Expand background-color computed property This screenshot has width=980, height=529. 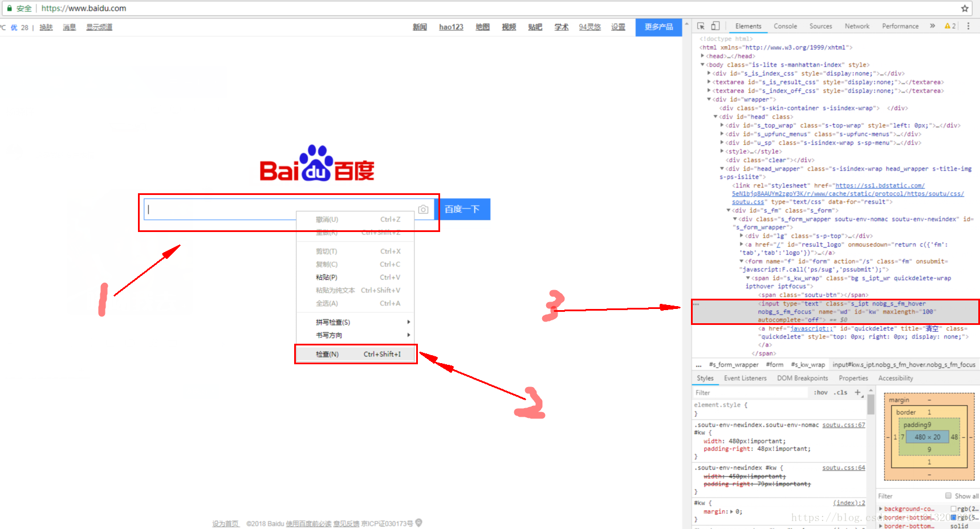point(881,508)
